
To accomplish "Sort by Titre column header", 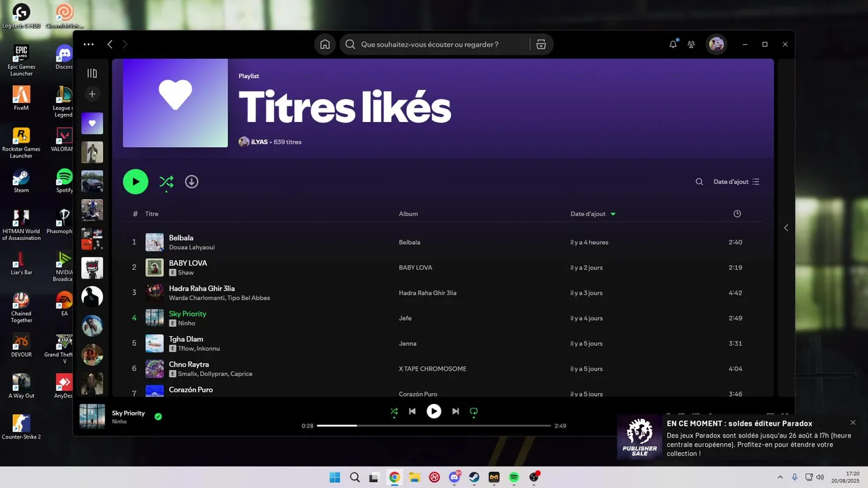I will 152,213.
